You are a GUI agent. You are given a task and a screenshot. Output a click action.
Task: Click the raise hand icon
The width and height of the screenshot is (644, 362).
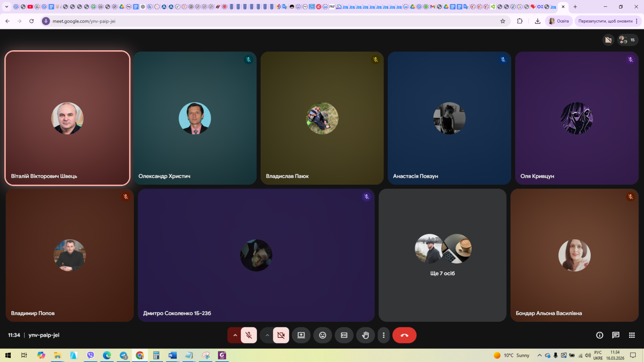[365, 335]
